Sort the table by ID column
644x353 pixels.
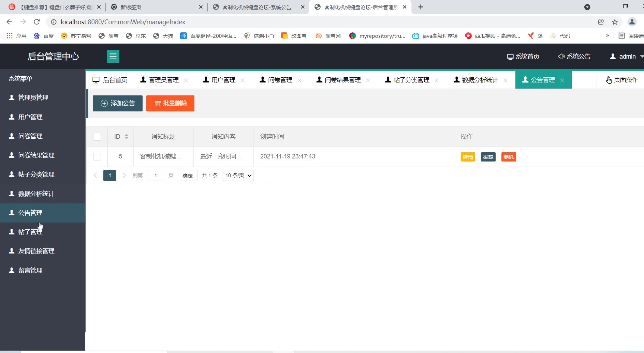click(x=127, y=137)
